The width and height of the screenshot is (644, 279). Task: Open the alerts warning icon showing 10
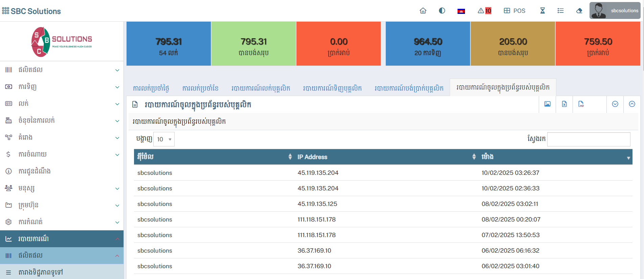coord(484,11)
